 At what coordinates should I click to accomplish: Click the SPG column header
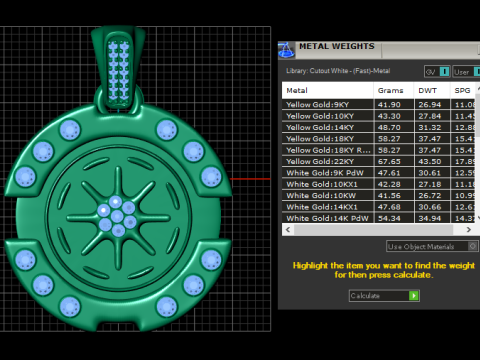pos(463,90)
